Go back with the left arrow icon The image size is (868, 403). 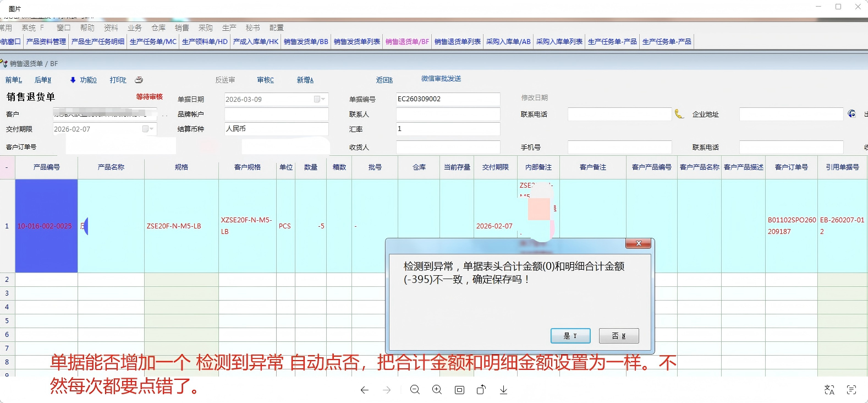click(364, 390)
